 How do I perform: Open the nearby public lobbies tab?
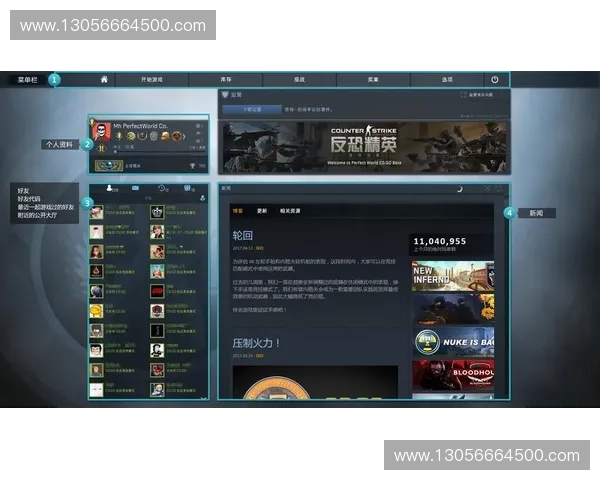tap(187, 188)
